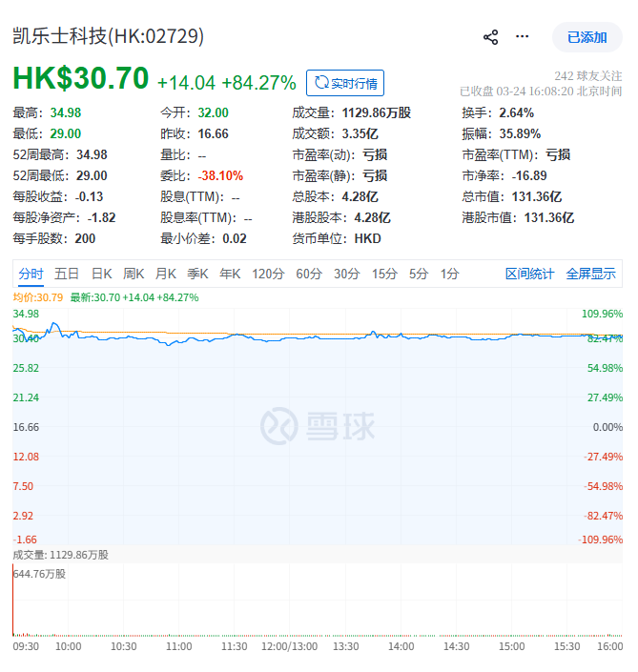Click the share icon
The image size is (638, 672).
click(490, 37)
